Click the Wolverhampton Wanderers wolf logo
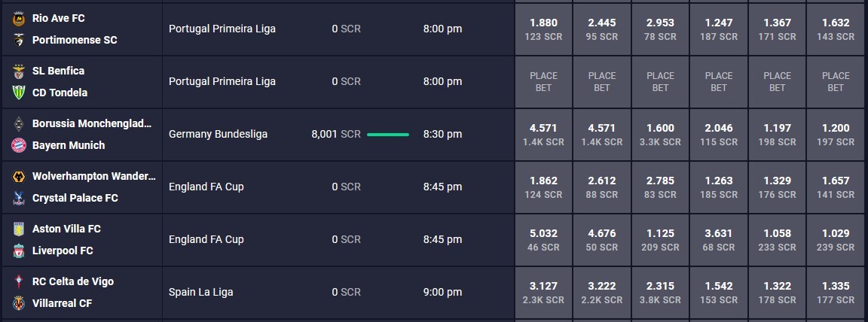The height and width of the screenshot is (322, 868). (19, 177)
